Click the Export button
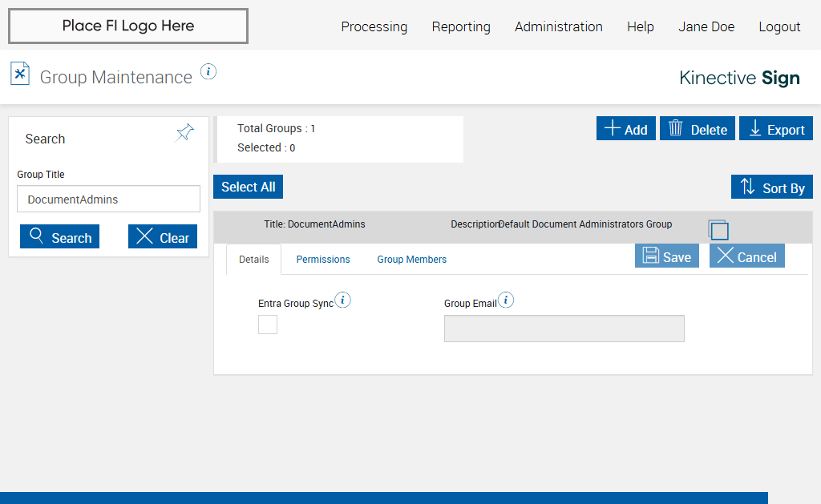The width and height of the screenshot is (821, 504). (776, 129)
